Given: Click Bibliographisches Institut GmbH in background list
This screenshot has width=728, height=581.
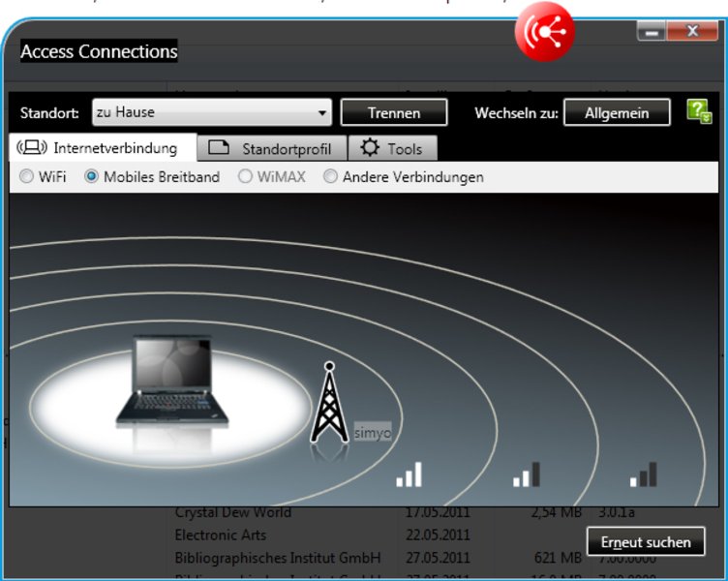Looking at the screenshot, I should [x=278, y=558].
